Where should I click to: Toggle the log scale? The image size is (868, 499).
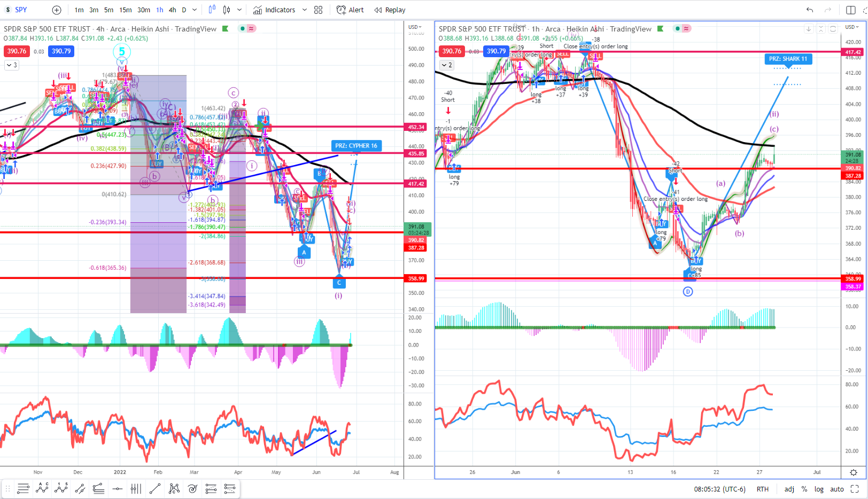819,489
